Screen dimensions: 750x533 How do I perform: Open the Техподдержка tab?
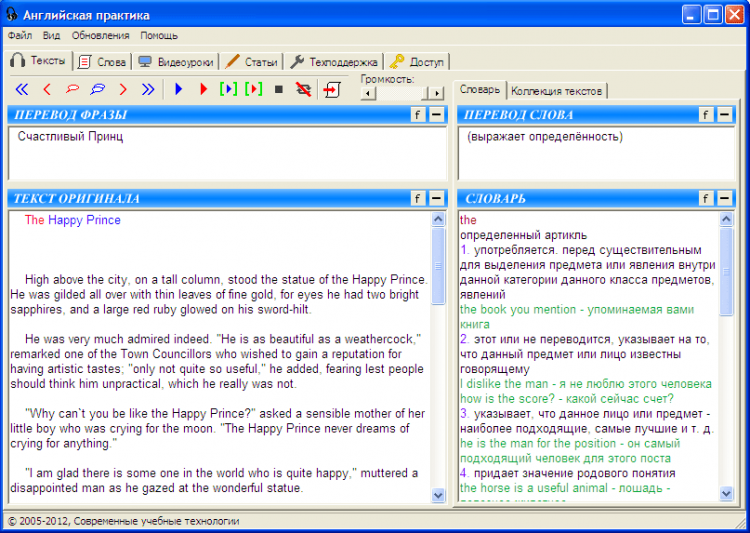pos(334,62)
